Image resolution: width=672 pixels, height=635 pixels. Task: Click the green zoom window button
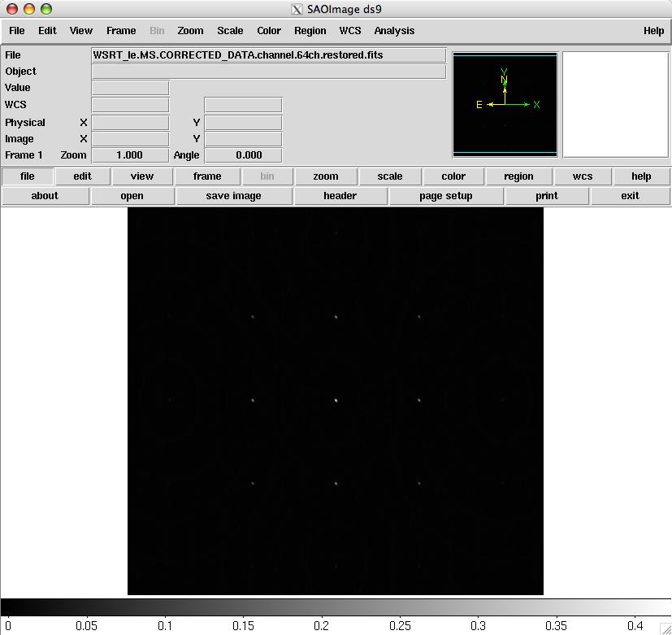[x=46, y=9]
